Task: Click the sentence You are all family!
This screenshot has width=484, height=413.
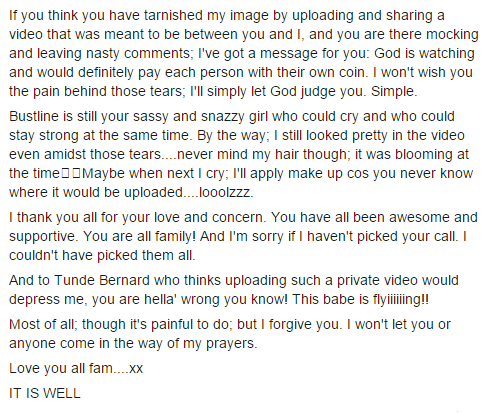Action: 140,236
